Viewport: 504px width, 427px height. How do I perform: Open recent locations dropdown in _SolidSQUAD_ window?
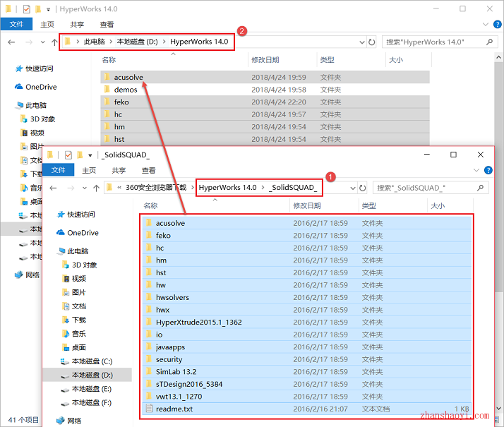point(85,188)
